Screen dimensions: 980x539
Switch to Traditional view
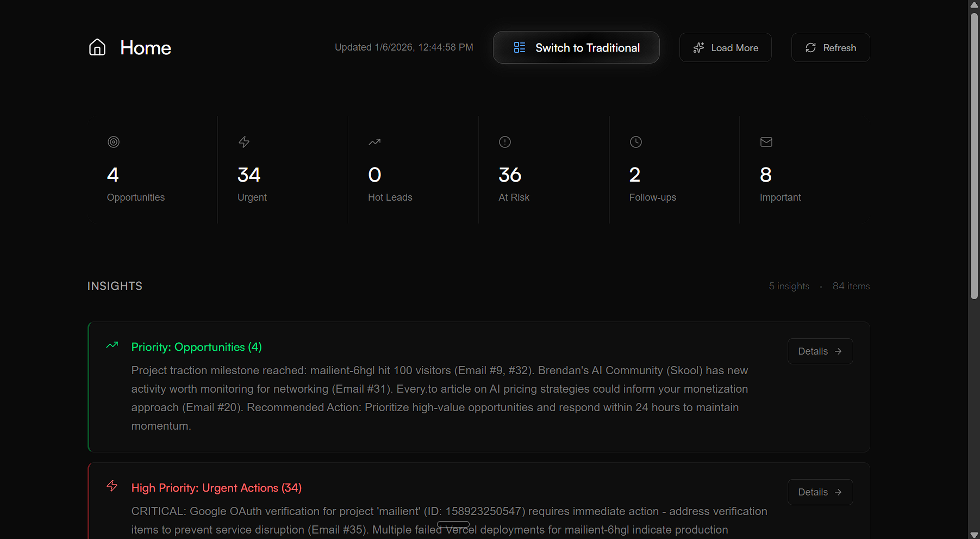[576, 47]
